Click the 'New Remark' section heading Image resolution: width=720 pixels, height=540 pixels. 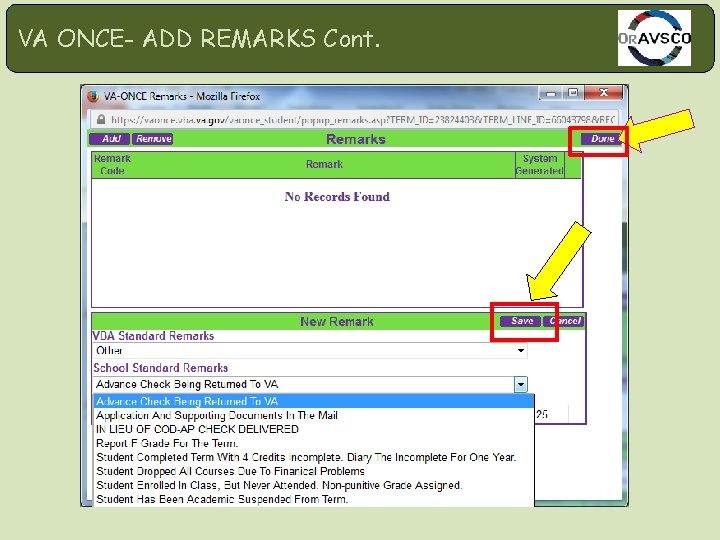pos(337,321)
